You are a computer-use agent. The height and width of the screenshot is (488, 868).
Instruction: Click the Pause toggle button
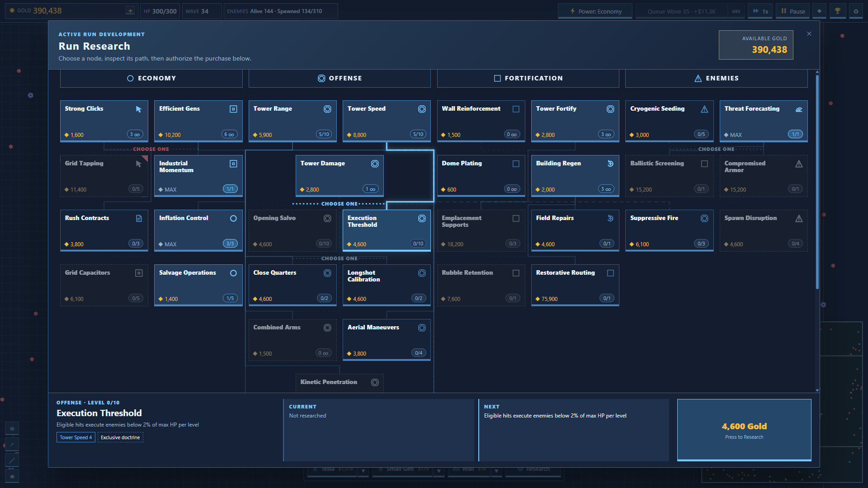coord(793,11)
